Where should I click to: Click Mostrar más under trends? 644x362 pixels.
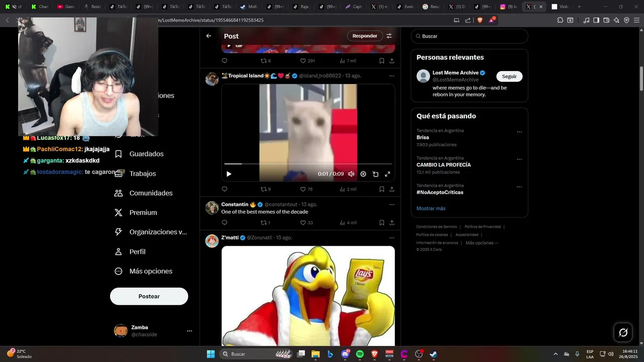(431, 208)
